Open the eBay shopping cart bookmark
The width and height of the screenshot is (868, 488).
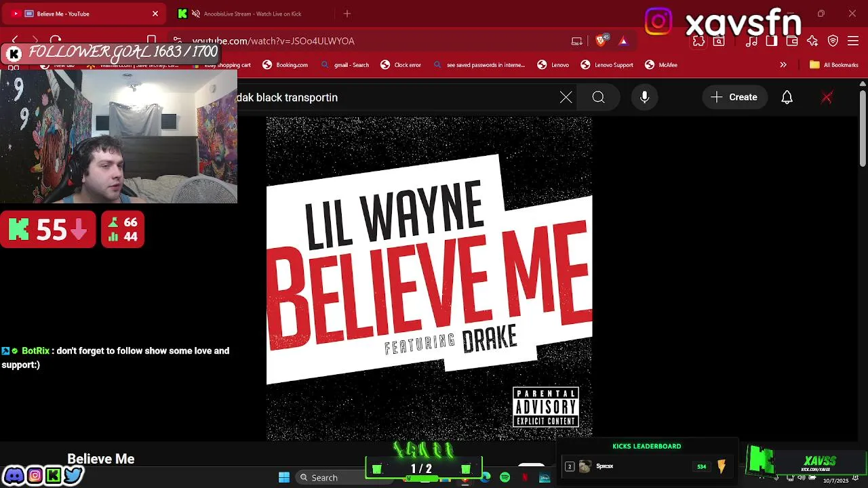[x=222, y=65]
